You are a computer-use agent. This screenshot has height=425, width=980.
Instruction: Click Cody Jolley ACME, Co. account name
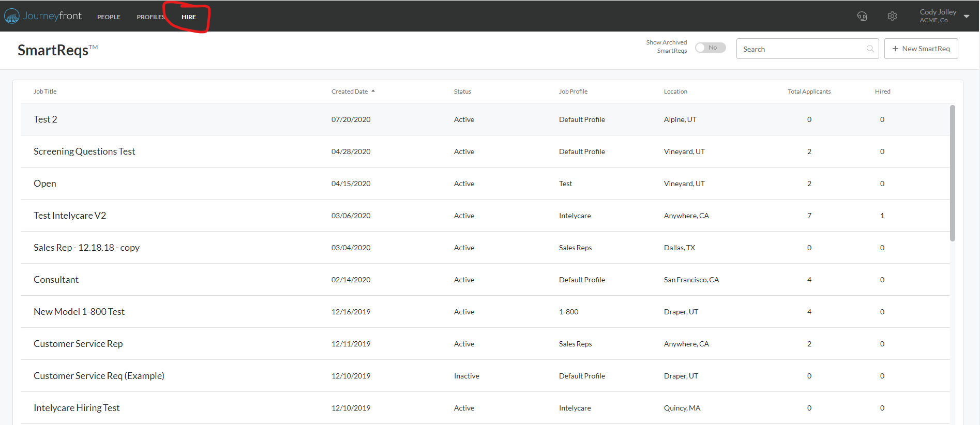tap(938, 16)
